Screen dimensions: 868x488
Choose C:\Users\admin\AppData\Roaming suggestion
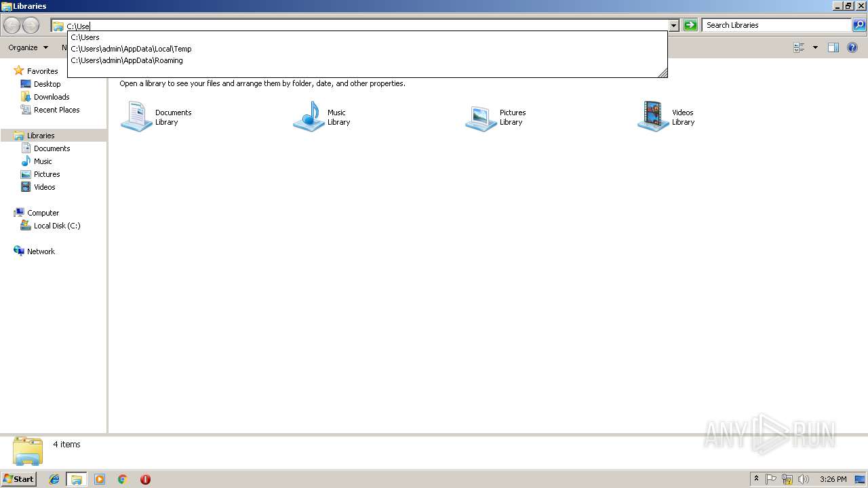click(367, 60)
